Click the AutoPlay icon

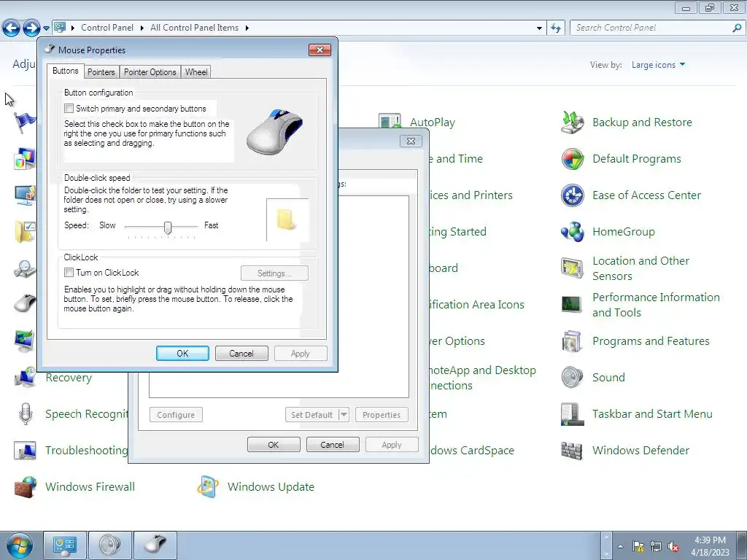click(390, 122)
